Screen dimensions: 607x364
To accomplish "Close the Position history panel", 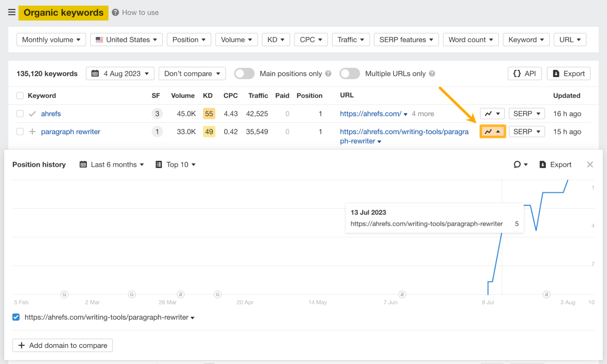I will (590, 164).
